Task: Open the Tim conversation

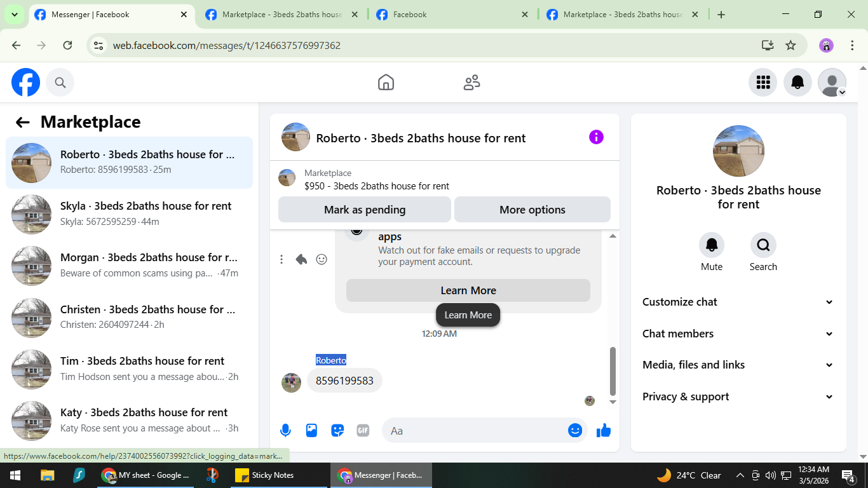Action: (130, 369)
